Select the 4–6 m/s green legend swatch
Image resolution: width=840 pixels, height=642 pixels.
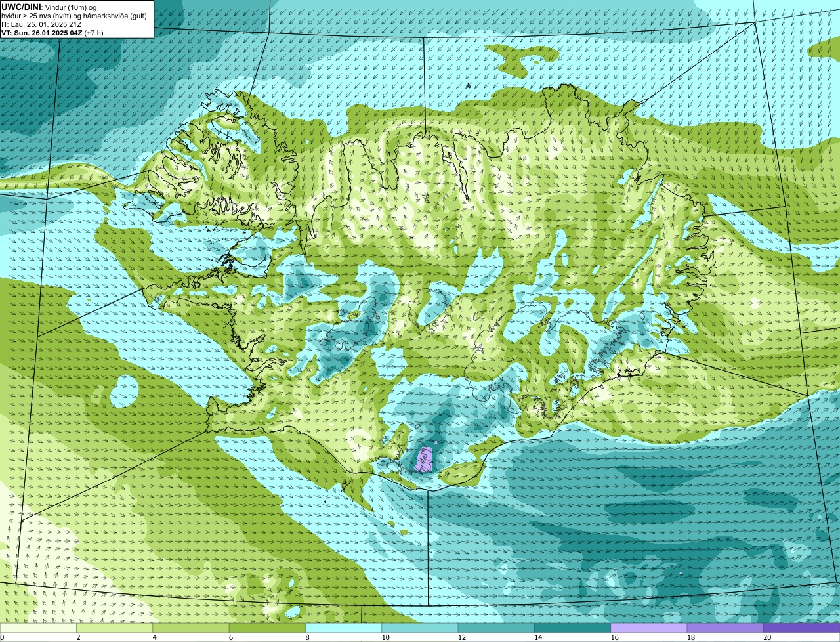[191, 628]
